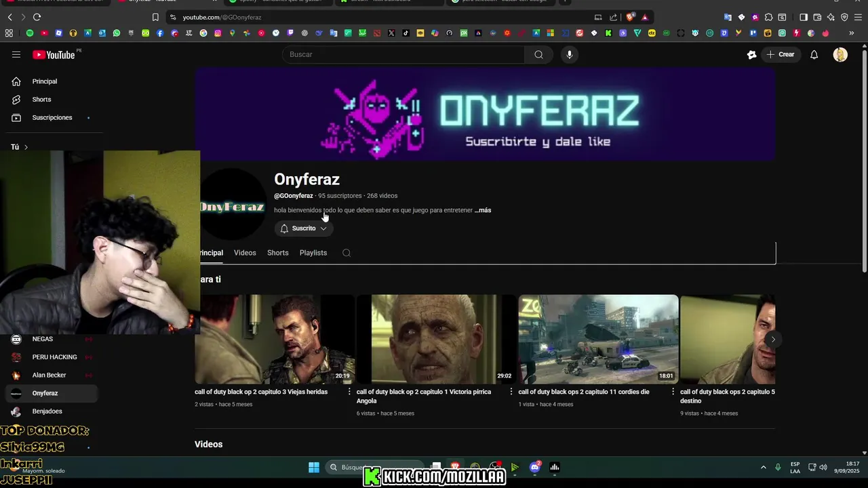
Task: Bookmark this page with the bookmark icon
Action: pos(155,17)
